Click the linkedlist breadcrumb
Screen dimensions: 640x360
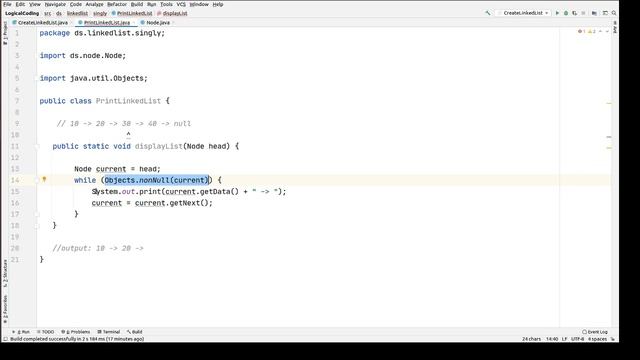pos(77,13)
